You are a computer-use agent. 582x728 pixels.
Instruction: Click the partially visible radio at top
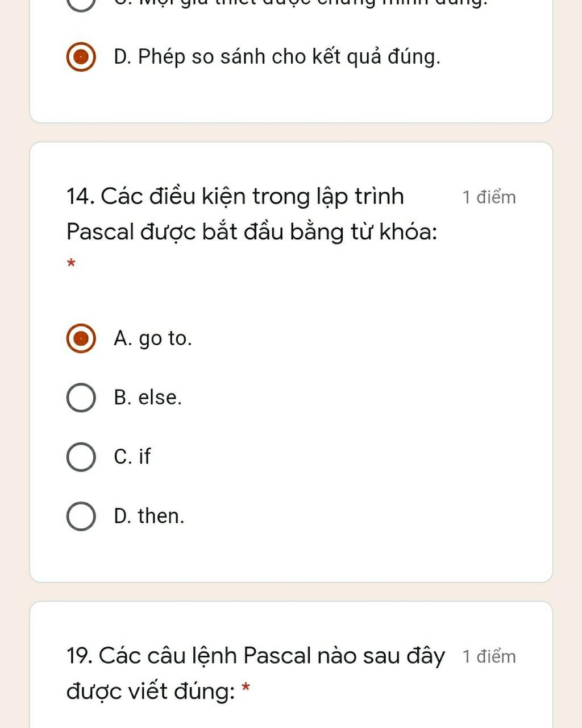coord(81,3)
